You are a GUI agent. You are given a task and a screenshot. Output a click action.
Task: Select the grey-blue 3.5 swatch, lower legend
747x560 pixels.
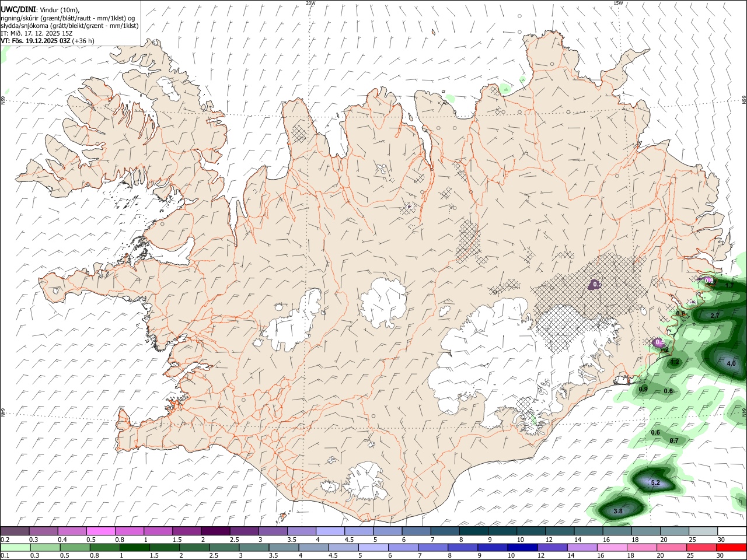pos(284,547)
